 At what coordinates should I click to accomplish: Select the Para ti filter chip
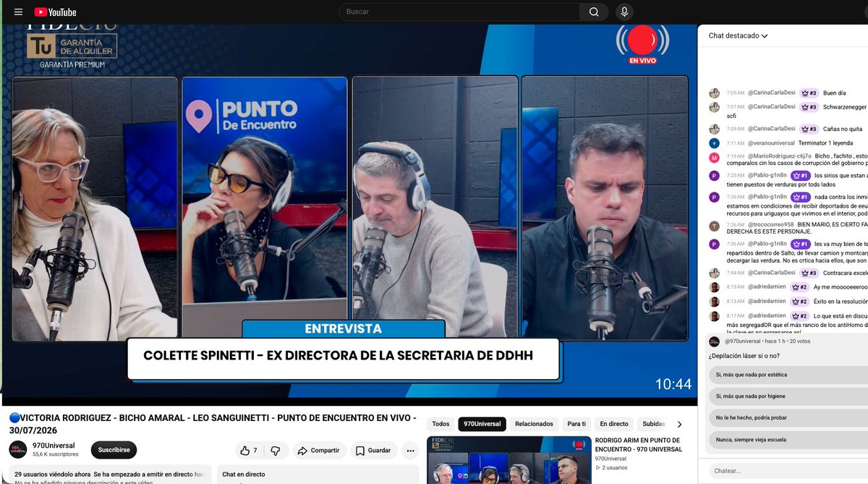(x=576, y=424)
